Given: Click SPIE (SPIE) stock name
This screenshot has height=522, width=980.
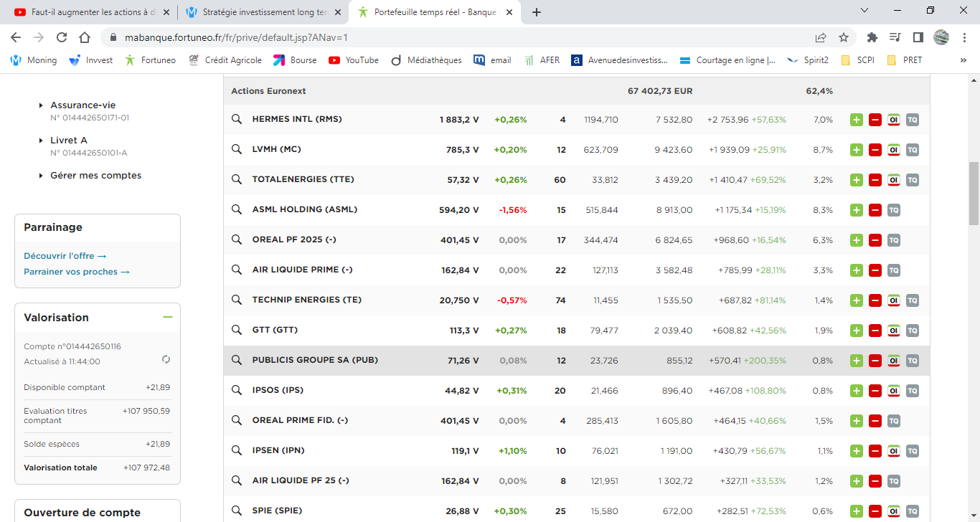Looking at the screenshot, I should (x=277, y=511).
